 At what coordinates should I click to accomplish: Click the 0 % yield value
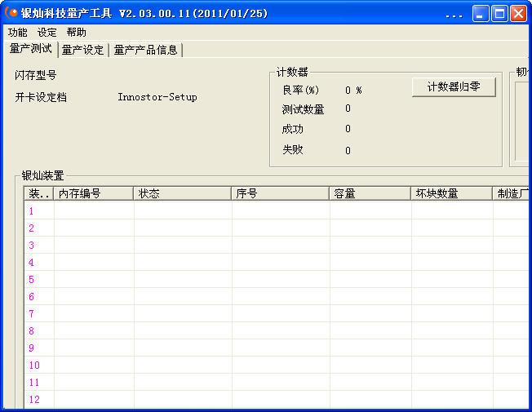(x=353, y=91)
